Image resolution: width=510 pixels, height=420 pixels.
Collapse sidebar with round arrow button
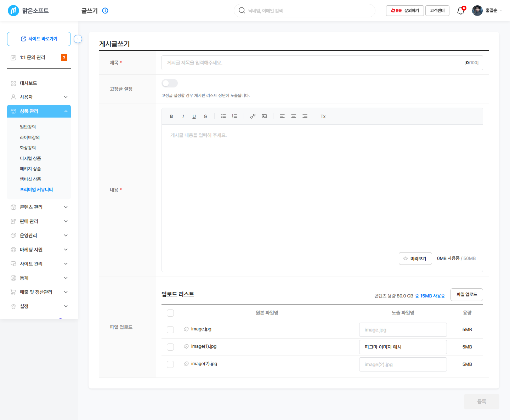78,39
